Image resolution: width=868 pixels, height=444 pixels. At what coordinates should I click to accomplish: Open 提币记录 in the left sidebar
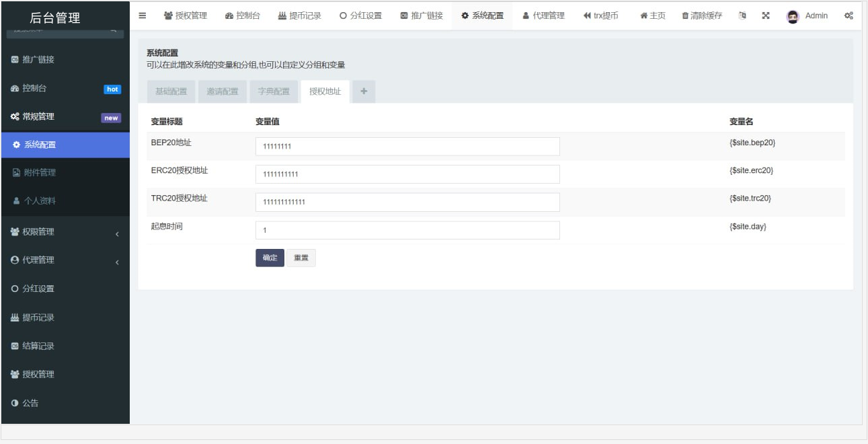point(65,318)
